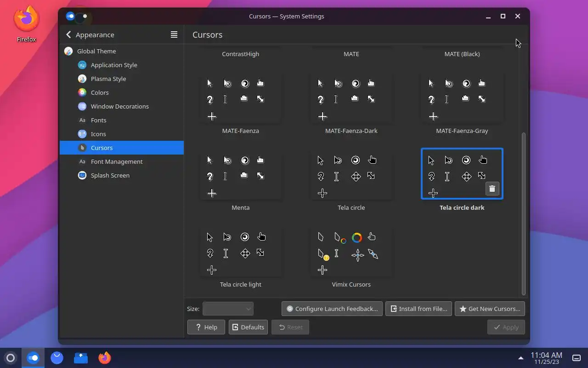This screenshot has width=588, height=368.
Task: Click System Settings taskbar icon
Action: [33, 357]
